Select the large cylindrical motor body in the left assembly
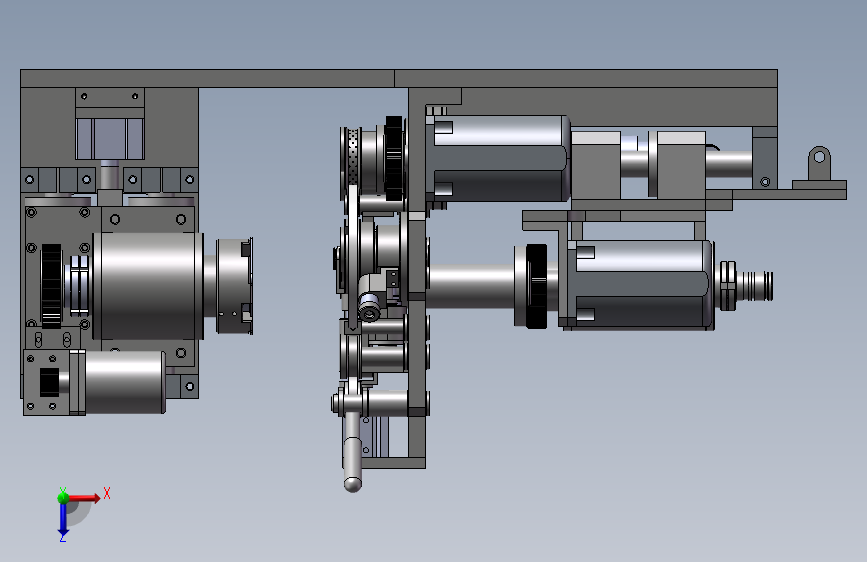Viewport: 867px width, 562px height. pos(148,286)
